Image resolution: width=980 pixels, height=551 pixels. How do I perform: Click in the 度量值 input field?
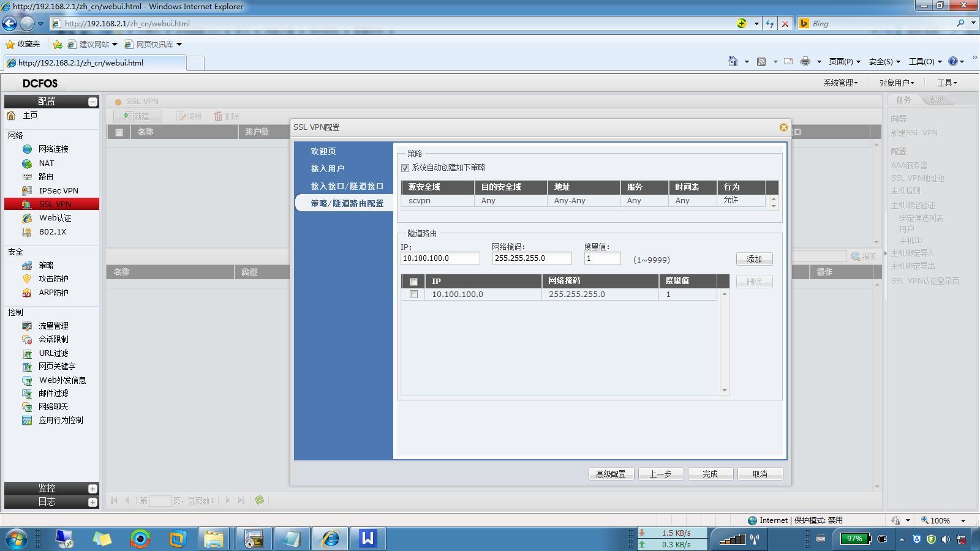tap(602, 258)
